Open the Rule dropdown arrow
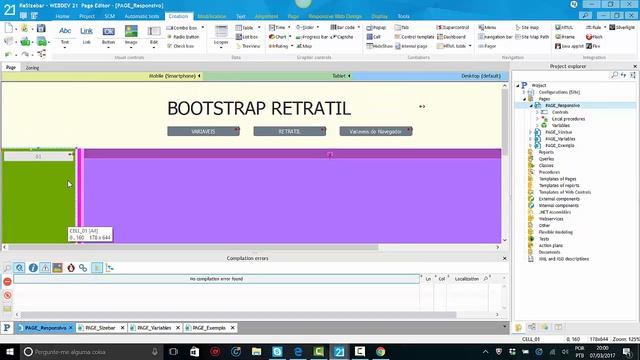Screen dimensions: 640x360 605,27
